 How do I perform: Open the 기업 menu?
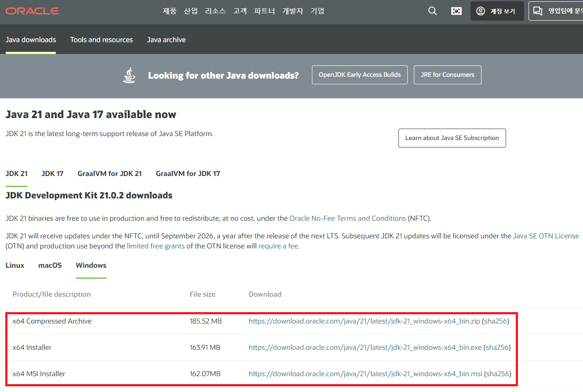[x=317, y=11]
